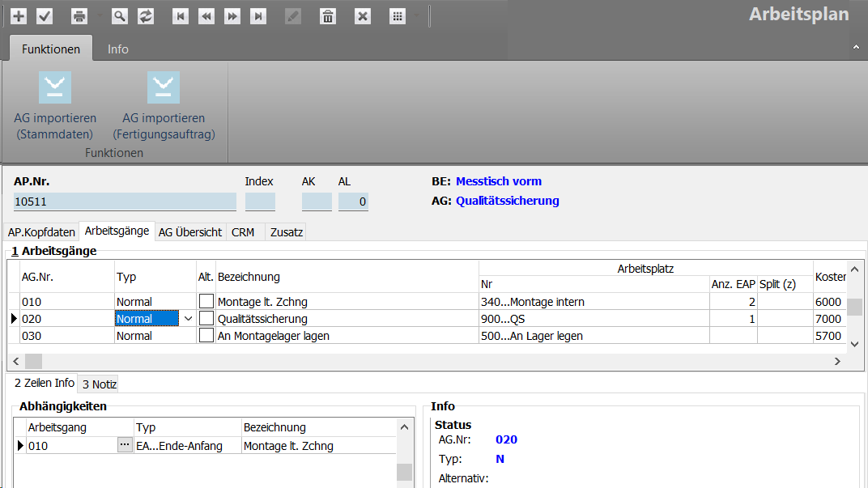Click horizontal scrollbar left arrow
The width and height of the screenshot is (868, 488).
pyautogui.click(x=16, y=361)
